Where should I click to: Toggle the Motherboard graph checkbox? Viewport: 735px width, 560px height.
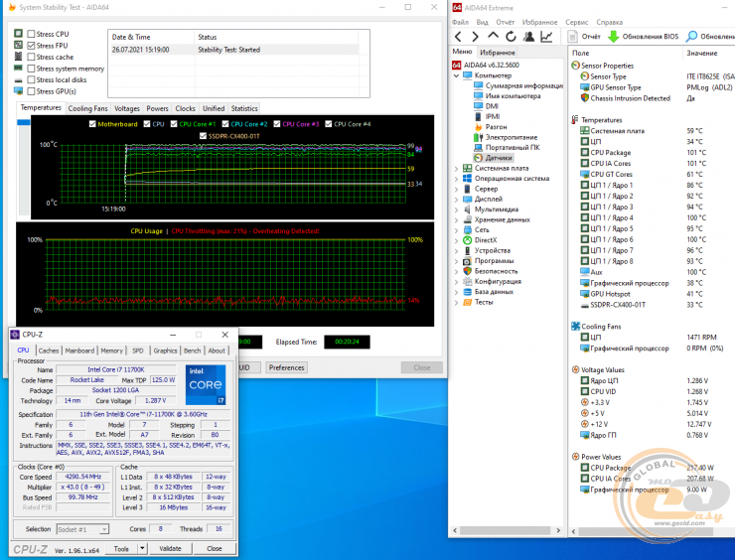coord(92,124)
